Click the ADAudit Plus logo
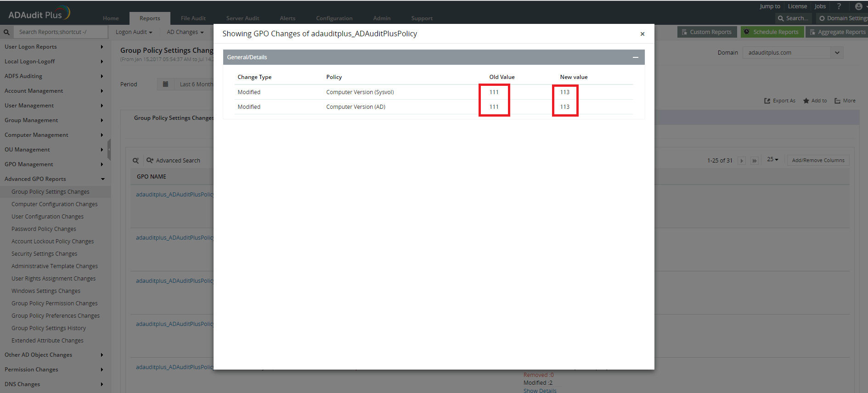Screen dimensions: 868x393 (x=39, y=13)
